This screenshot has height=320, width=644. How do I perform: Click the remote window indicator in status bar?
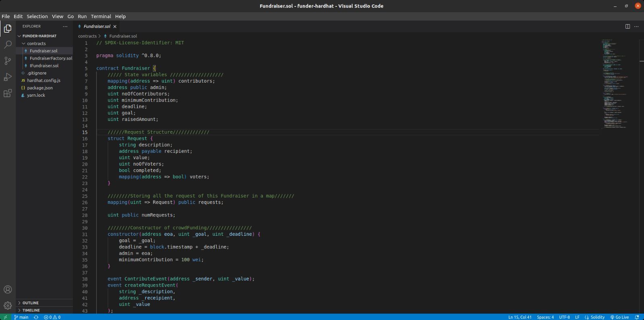tap(5, 317)
